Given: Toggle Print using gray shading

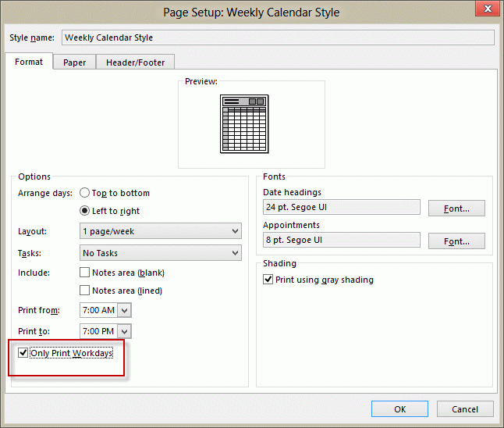Looking at the screenshot, I should (x=268, y=280).
